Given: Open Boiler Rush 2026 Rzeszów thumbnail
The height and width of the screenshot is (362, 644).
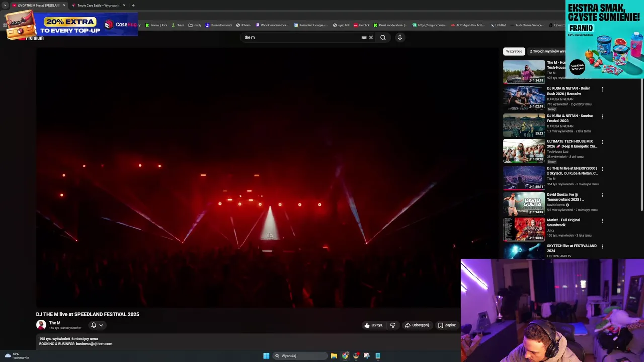Looking at the screenshot, I should 524,98.
